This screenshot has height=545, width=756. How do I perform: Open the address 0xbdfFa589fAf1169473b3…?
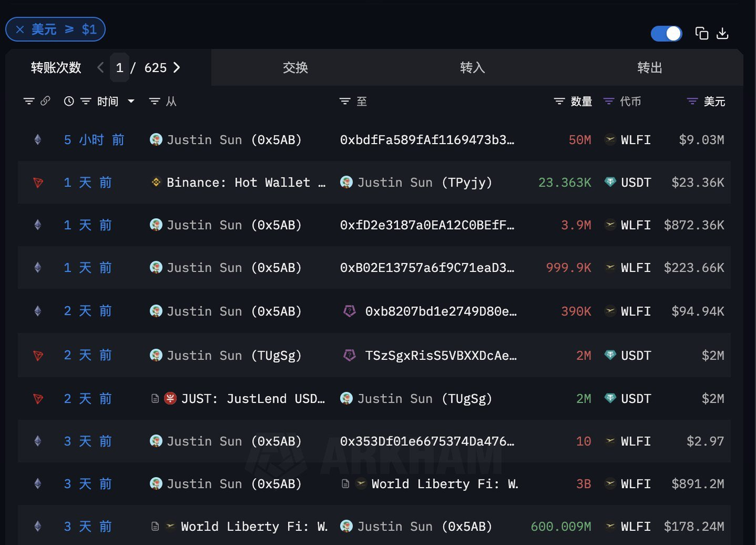(427, 140)
